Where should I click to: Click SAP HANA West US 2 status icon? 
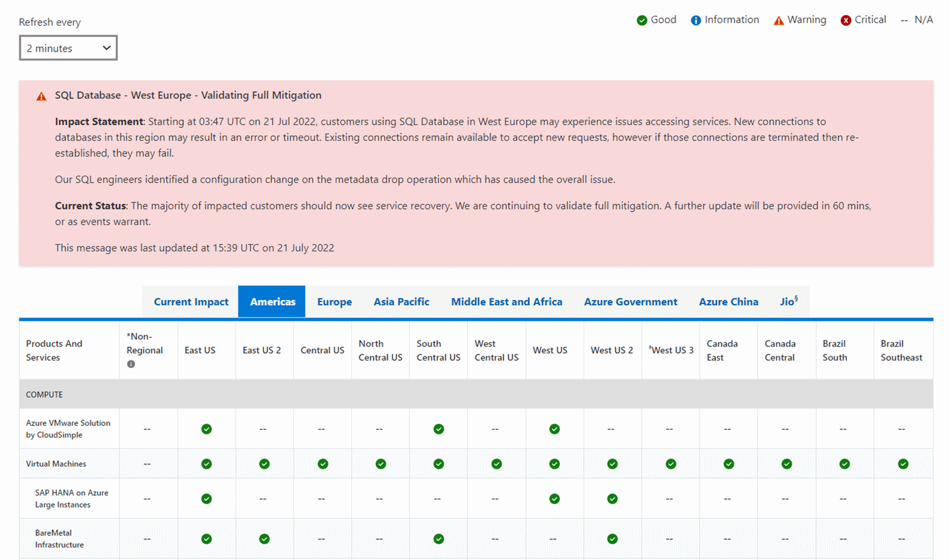pos(612,499)
